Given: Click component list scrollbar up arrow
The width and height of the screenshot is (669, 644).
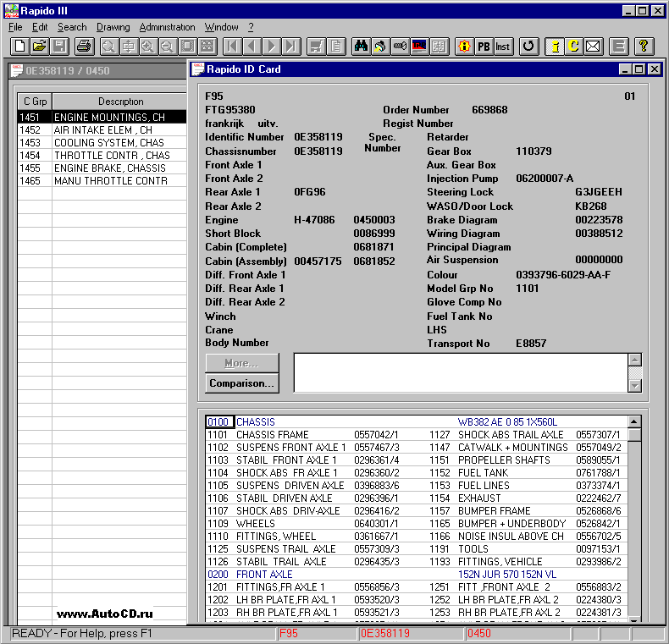Looking at the screenshot, I should click(x=634, y=421).
